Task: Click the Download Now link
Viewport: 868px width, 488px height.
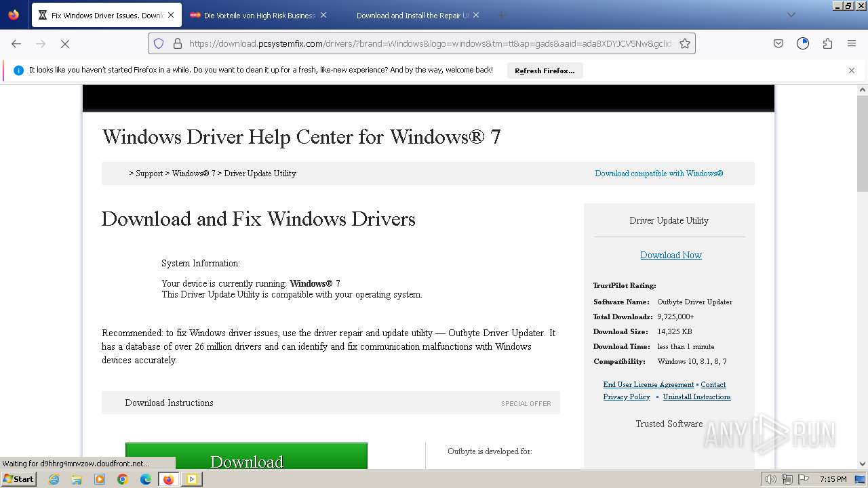Action: (671, 255)
